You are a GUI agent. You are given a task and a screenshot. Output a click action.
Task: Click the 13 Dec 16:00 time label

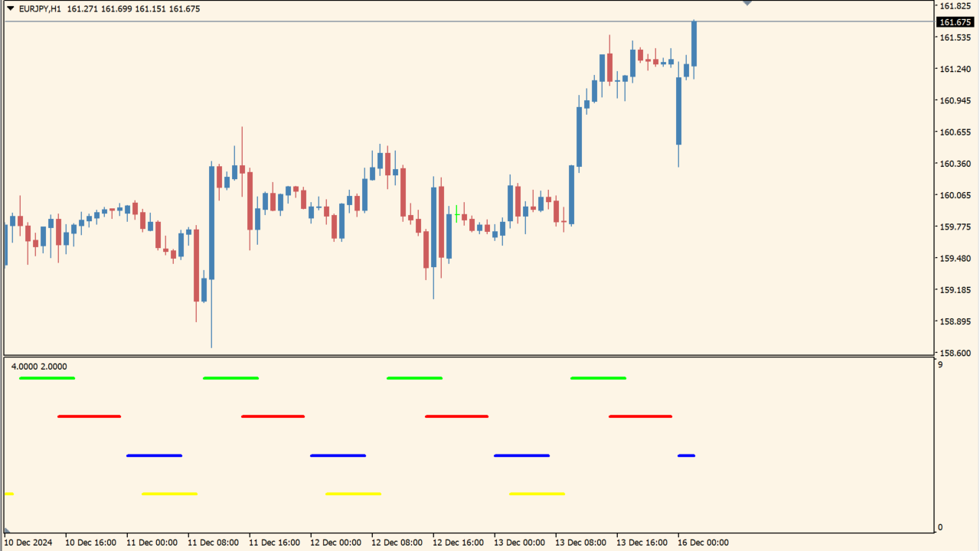[x=643, y=543]
